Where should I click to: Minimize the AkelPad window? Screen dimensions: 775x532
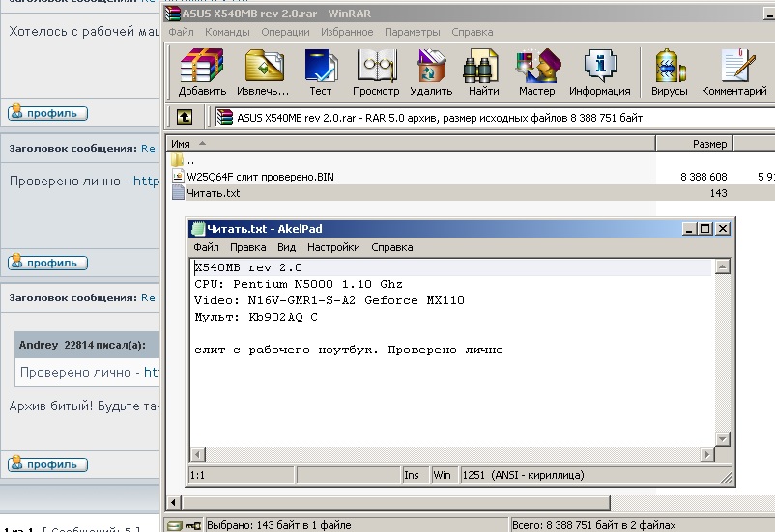click(688, 229)
